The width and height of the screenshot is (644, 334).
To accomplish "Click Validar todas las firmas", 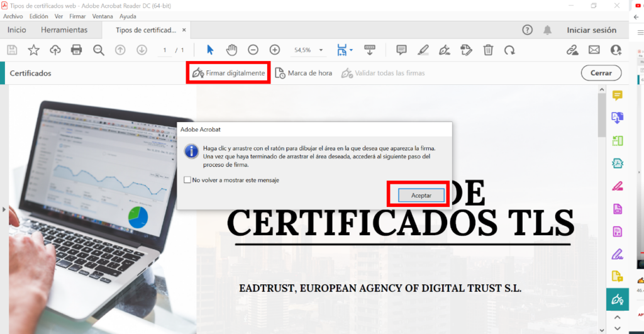I will 383,73.
